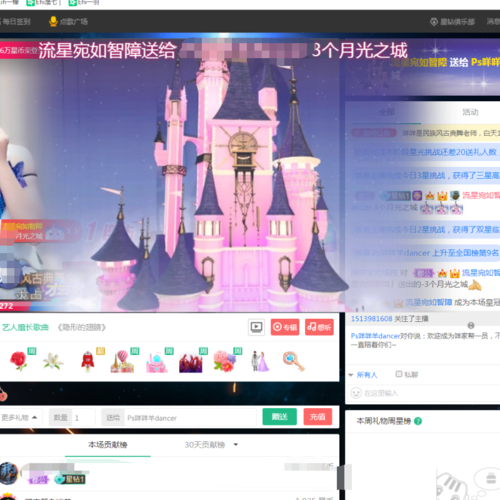The width and height of the screenshot is (500, 500).
Task: Expand the arrow next to 30天贡献榜
Action: click(x=236, y=444)
